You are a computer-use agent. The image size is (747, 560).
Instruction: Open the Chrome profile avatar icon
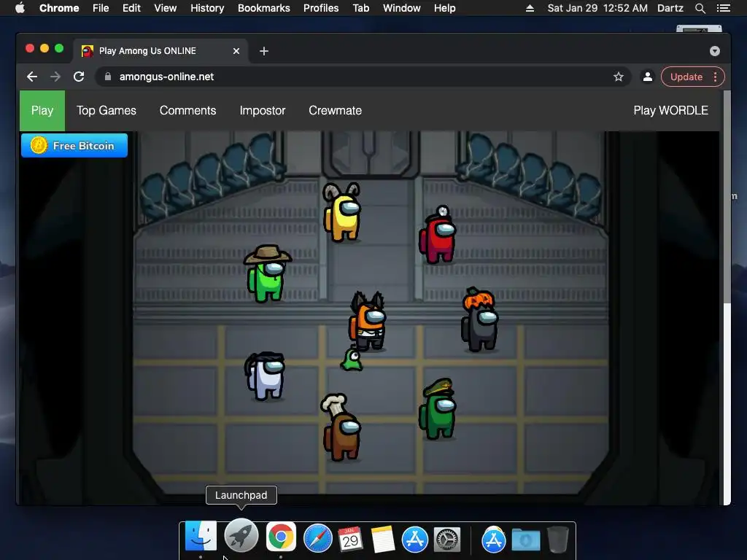648,77
